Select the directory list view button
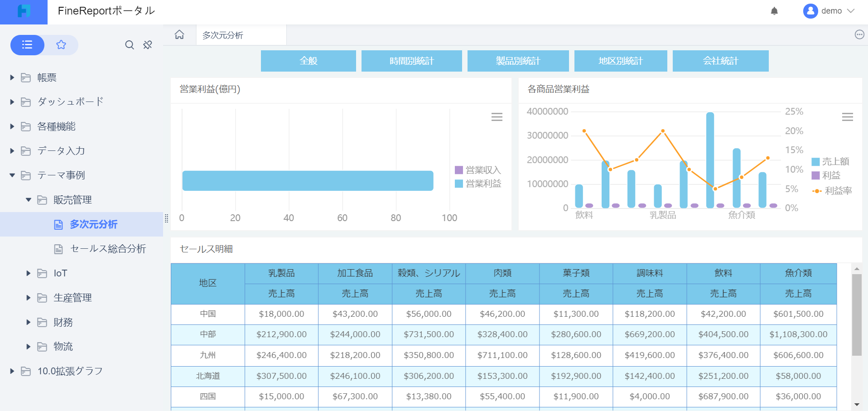868x411 pixels. 27,45
